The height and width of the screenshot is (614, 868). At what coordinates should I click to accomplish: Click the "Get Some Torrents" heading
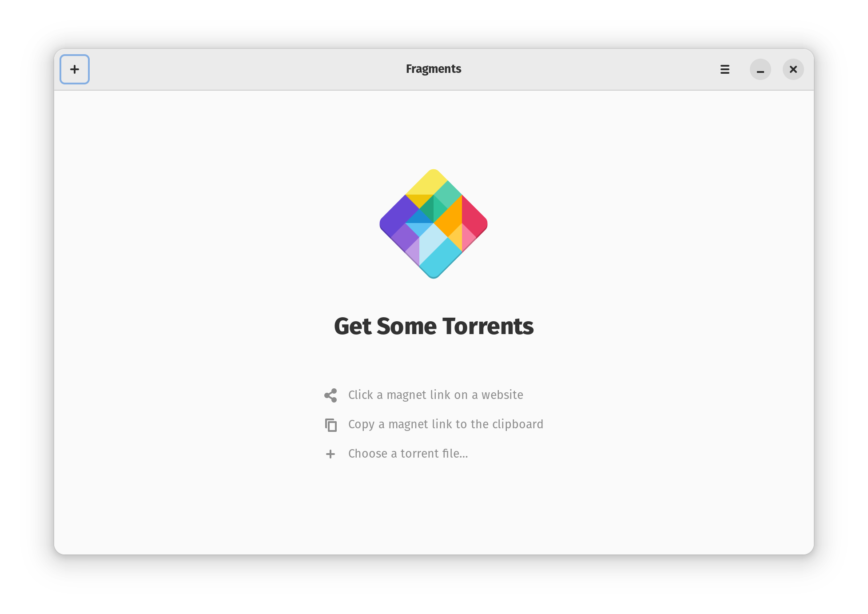434,326
